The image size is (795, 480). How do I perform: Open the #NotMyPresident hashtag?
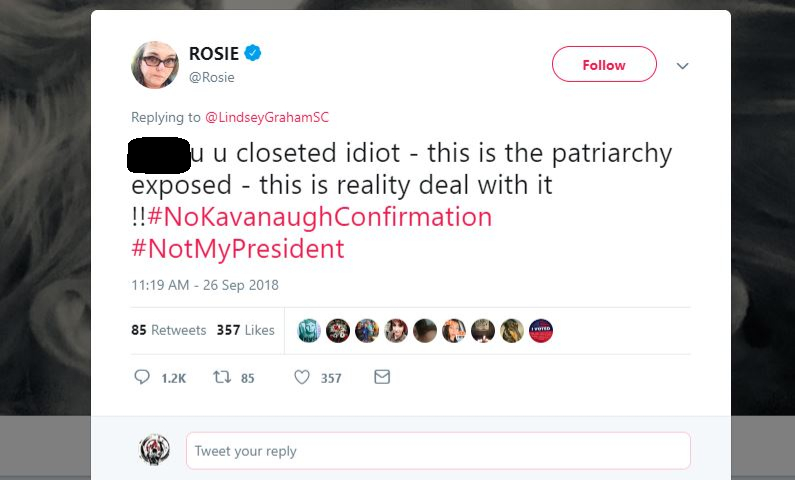point(238,248)
